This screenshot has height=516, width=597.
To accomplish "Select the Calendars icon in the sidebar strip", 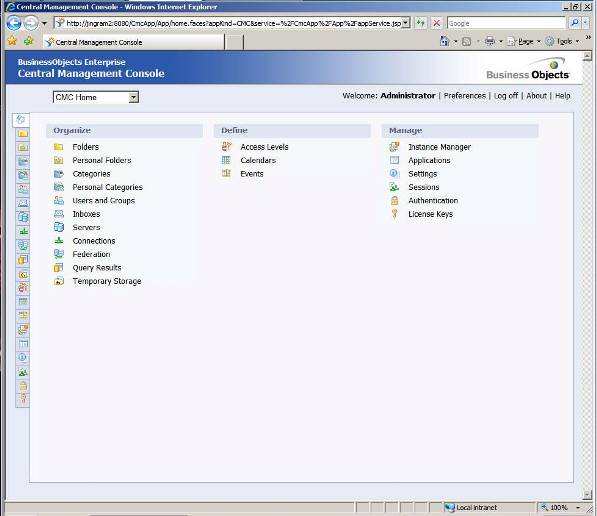I will (x=23, y=302).
